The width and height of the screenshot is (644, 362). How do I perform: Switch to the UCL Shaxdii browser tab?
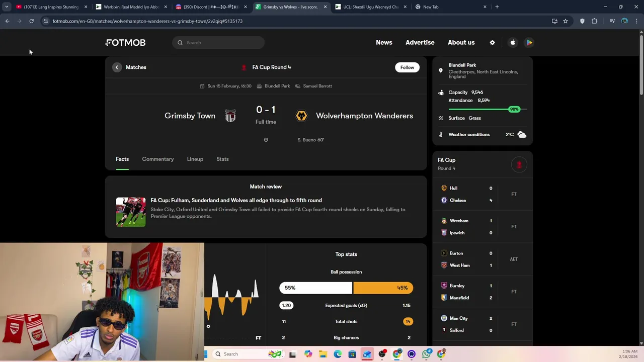(x=371, y=7)
